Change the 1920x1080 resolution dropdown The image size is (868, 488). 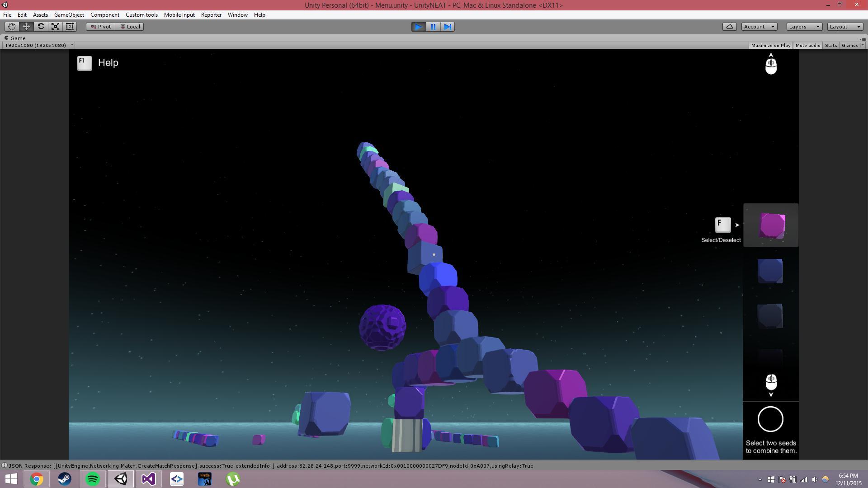pyautogui.click(x=38, y=45)
